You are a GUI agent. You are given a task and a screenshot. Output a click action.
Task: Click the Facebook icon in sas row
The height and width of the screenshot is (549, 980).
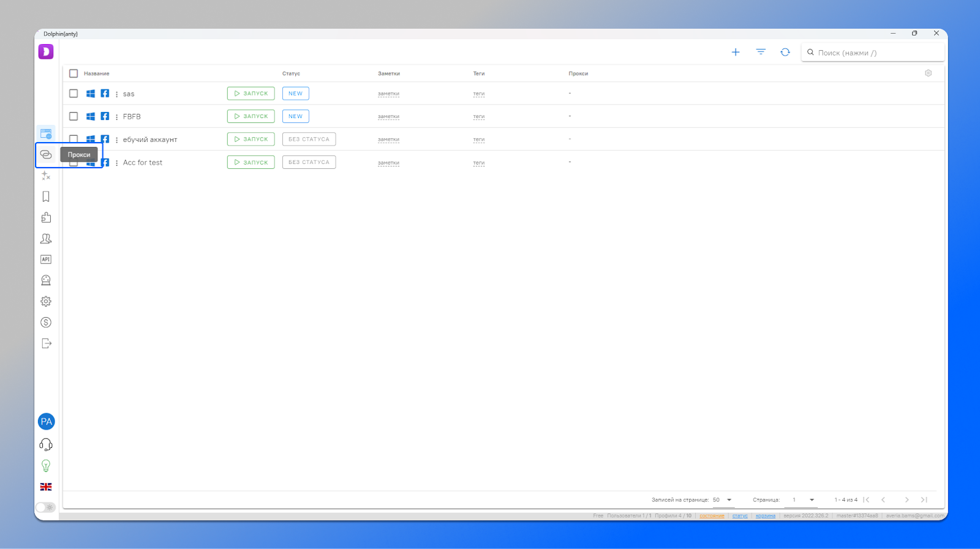tap(105, 94)
